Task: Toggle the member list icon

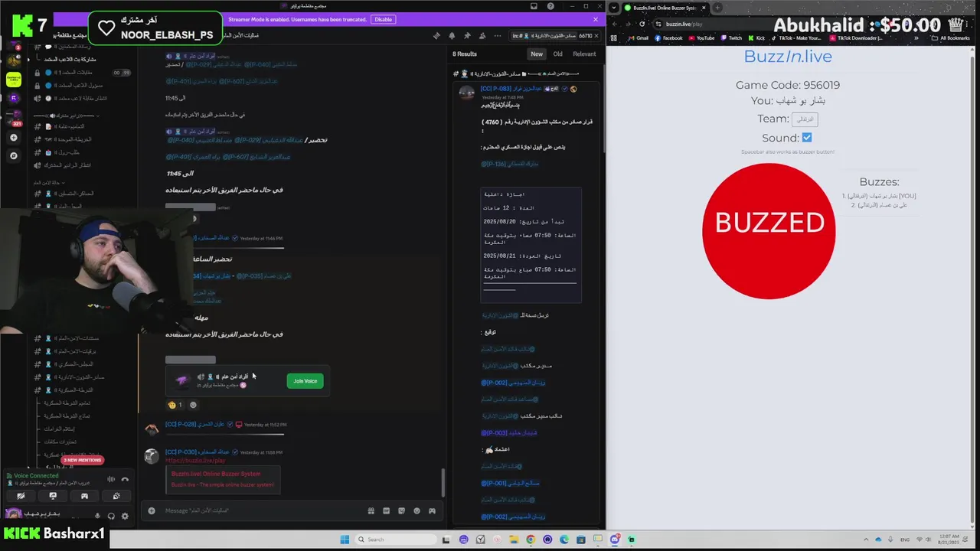Action: point(482,35)
